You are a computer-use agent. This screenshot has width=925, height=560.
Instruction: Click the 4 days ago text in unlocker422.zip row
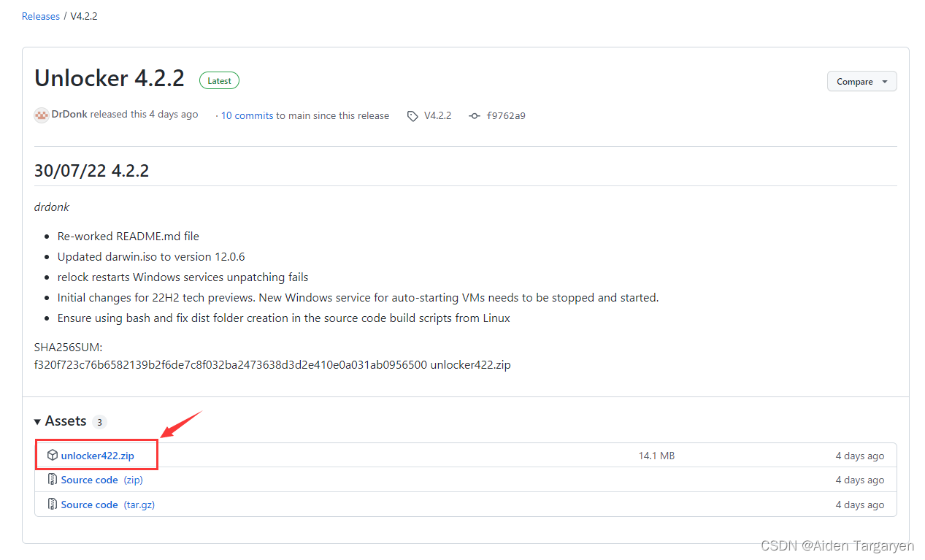[860, 456]
